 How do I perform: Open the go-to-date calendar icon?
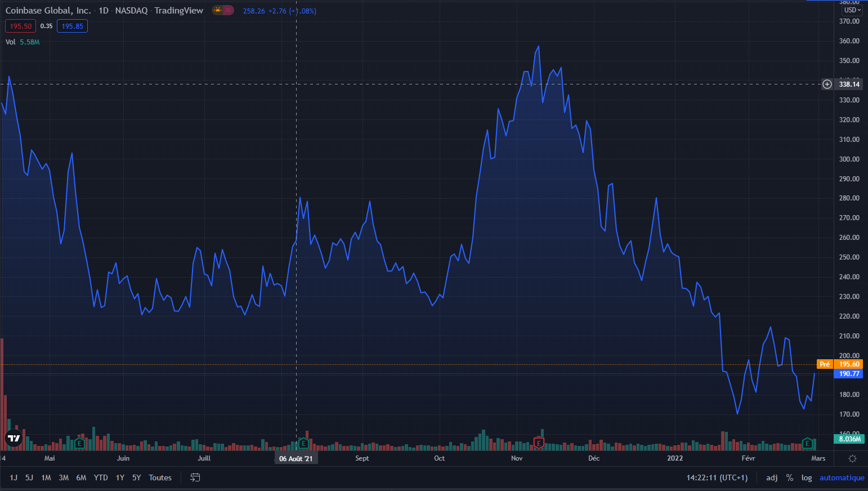[195, 477]
